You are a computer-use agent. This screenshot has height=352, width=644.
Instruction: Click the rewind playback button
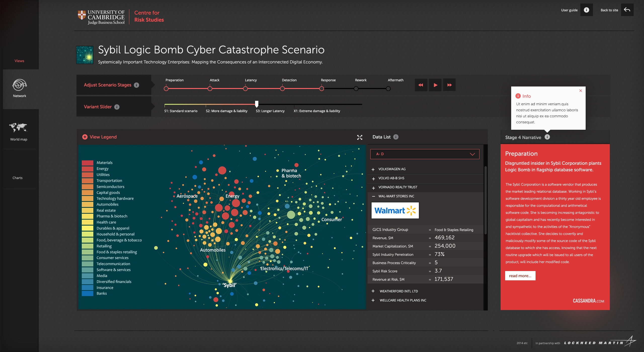tap(421, 85)
